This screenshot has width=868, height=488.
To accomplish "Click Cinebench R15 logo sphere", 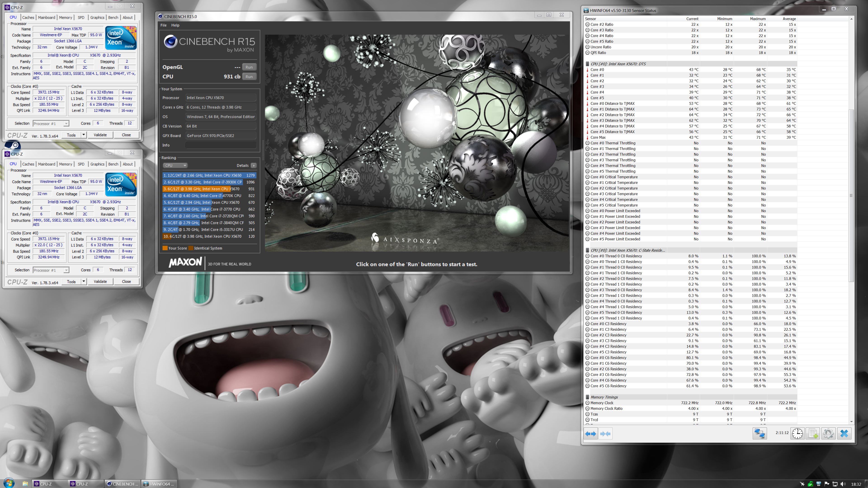I will point(170,42).
